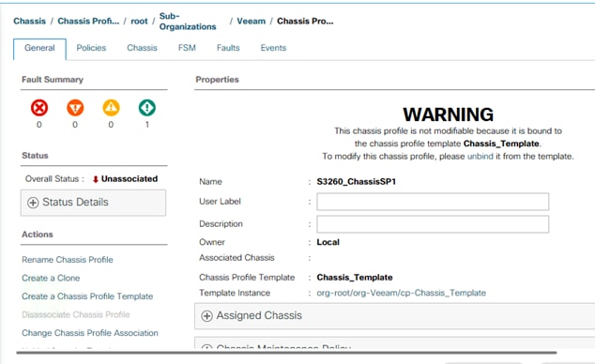Click Change Chassis Profile Association
Screen dimensions: 595x364
90,333
